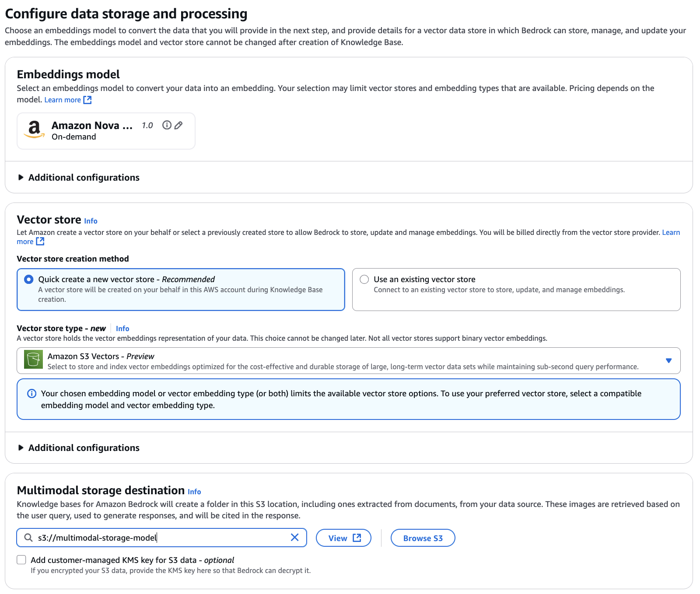
Task: Click the S3 bucket icon in vector store type
Action: [33, 360]
